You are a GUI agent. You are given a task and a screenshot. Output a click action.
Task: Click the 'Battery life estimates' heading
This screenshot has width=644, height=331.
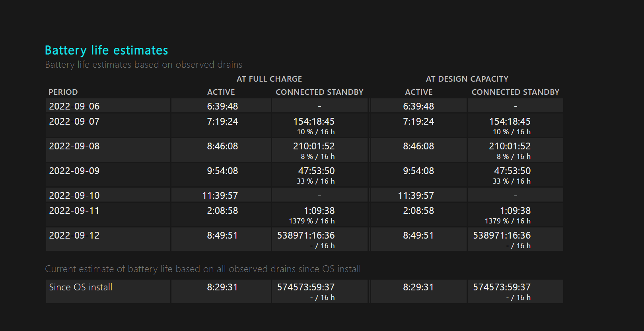106,50
